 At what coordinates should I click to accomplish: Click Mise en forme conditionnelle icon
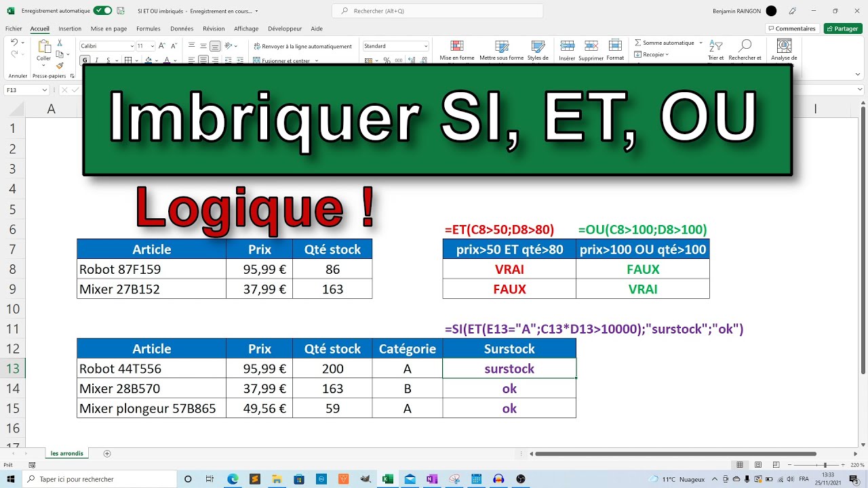pos(457,46)
